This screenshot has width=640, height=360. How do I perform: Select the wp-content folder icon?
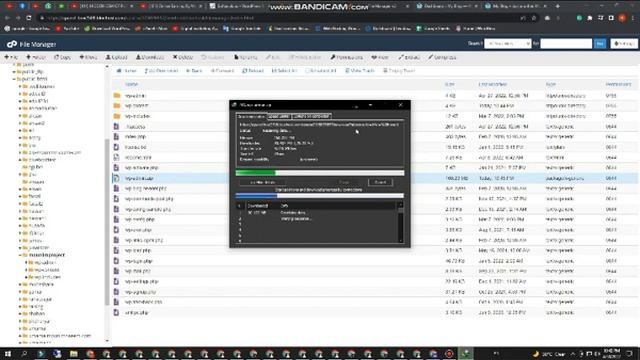point(117,106)
